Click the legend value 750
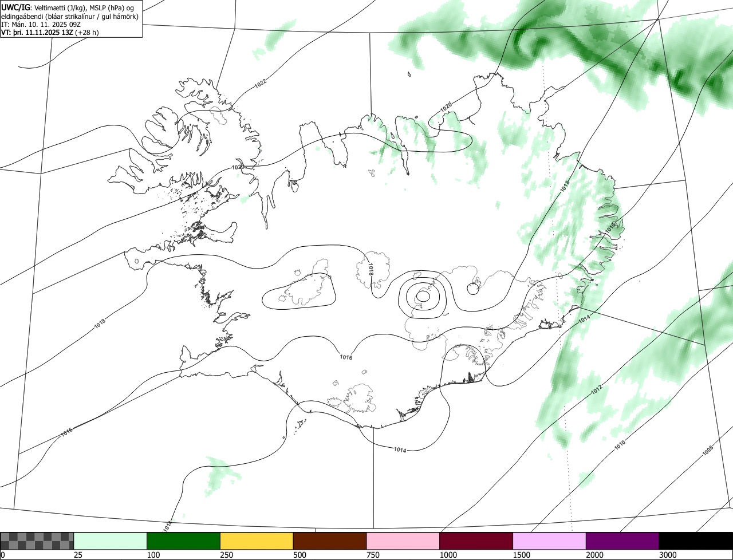 click(374, 555)
